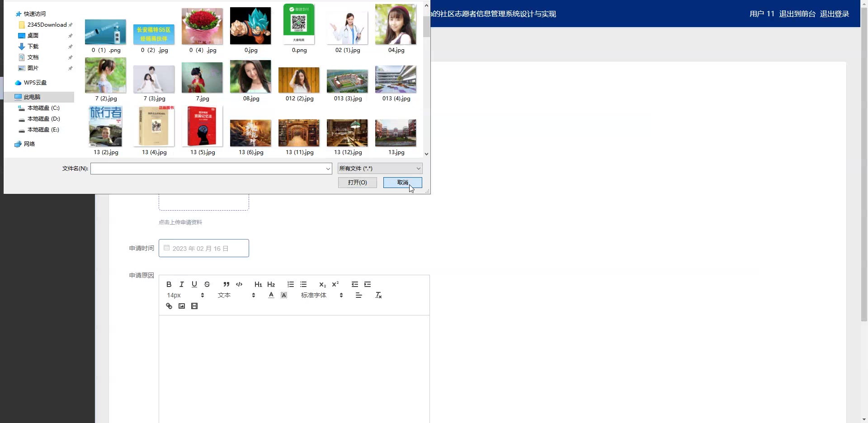Insert a blockquote in the editor
Viewport: 868px width, 423px height.
pyautogui.click(x=226, y=284)
